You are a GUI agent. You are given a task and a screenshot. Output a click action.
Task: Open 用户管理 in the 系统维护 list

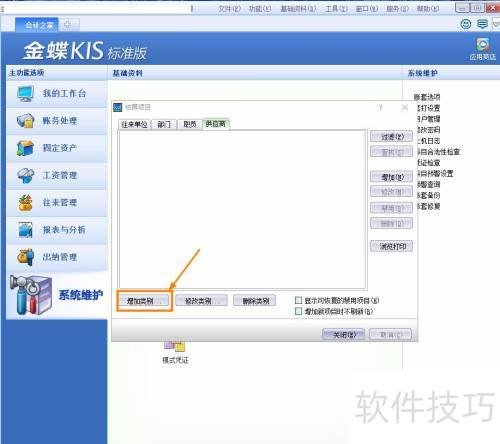click(429, 119)
